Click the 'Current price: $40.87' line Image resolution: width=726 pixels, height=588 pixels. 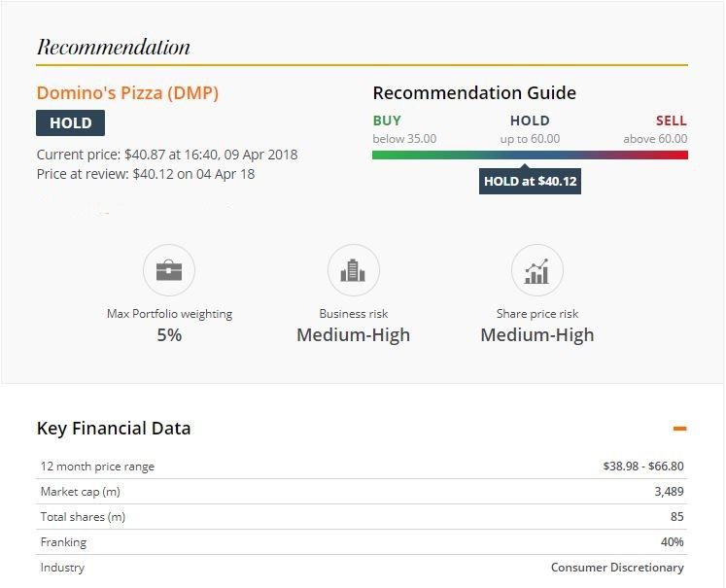167,155
